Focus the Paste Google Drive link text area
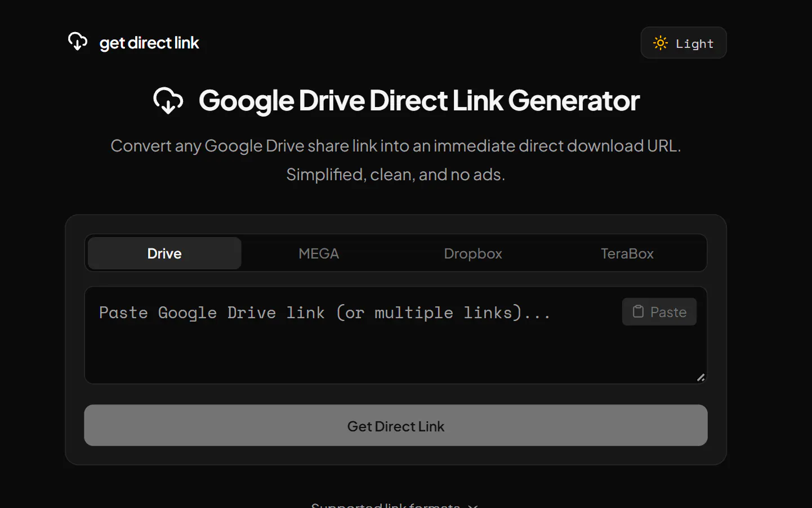This screenshot has width=812, height=508. (396, 336)
